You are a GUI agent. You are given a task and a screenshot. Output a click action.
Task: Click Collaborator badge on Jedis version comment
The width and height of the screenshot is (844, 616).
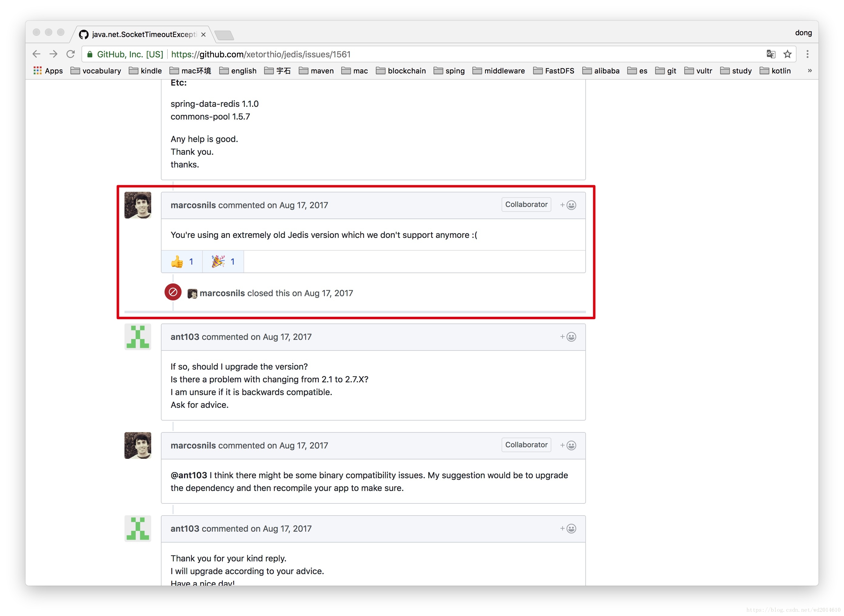526,205
